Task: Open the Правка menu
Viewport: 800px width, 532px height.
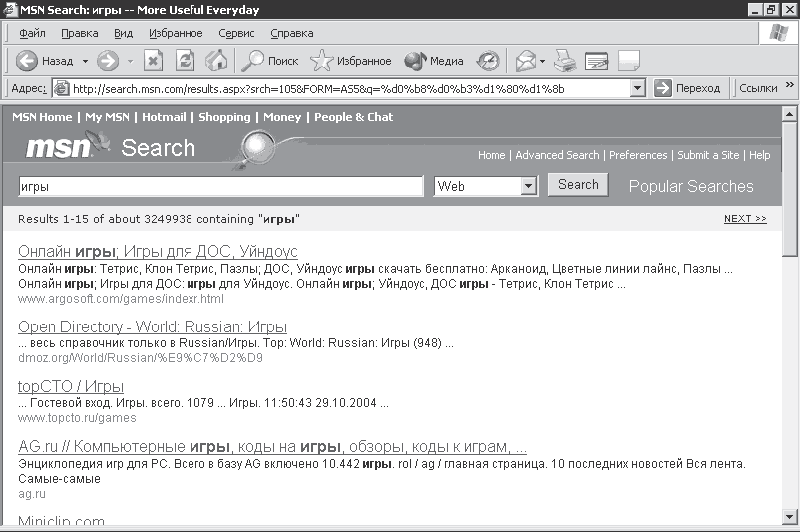Action: pyautogui.click(x=80, y=34)
